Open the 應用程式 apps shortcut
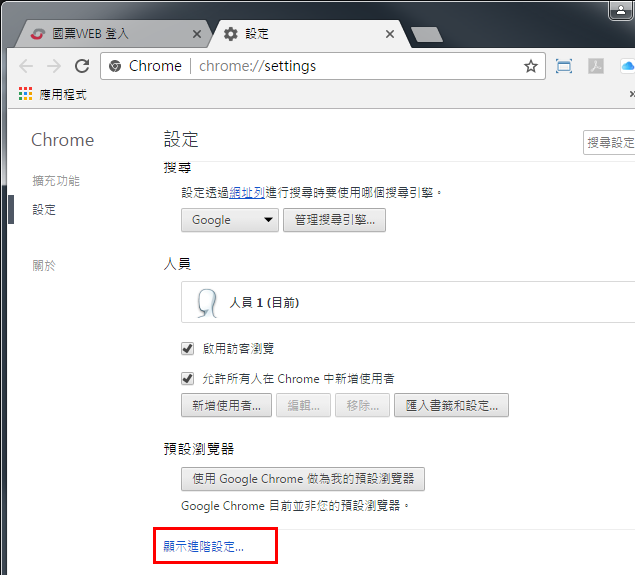635x575 pixels. point(53,94)
